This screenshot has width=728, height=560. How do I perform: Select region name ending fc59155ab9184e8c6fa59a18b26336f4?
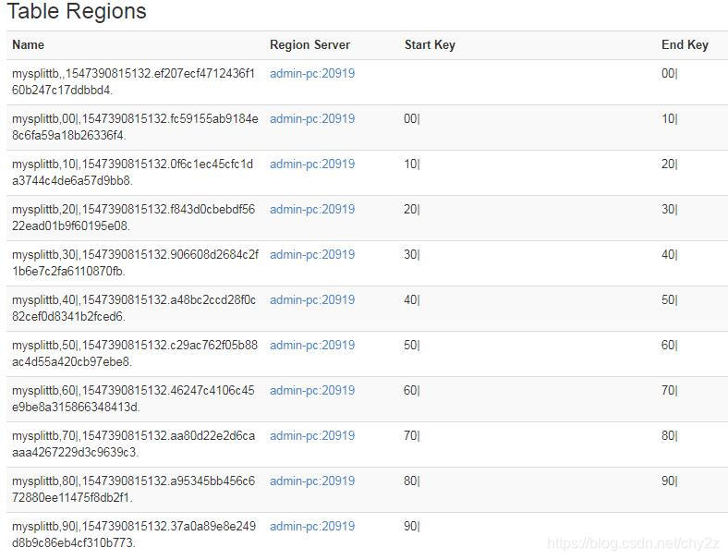pyautogui.click(x=135, y=128)
